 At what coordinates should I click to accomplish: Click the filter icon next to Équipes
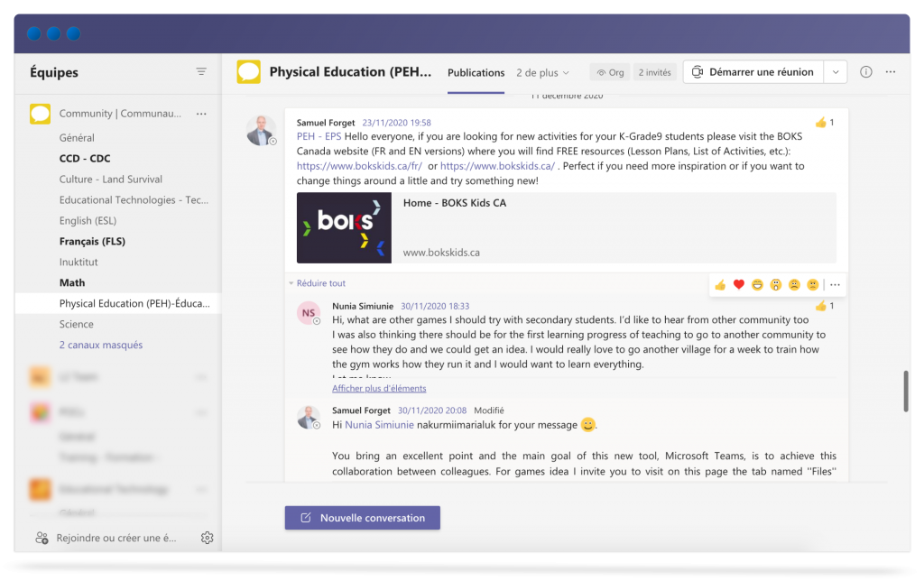coord(201,72)
